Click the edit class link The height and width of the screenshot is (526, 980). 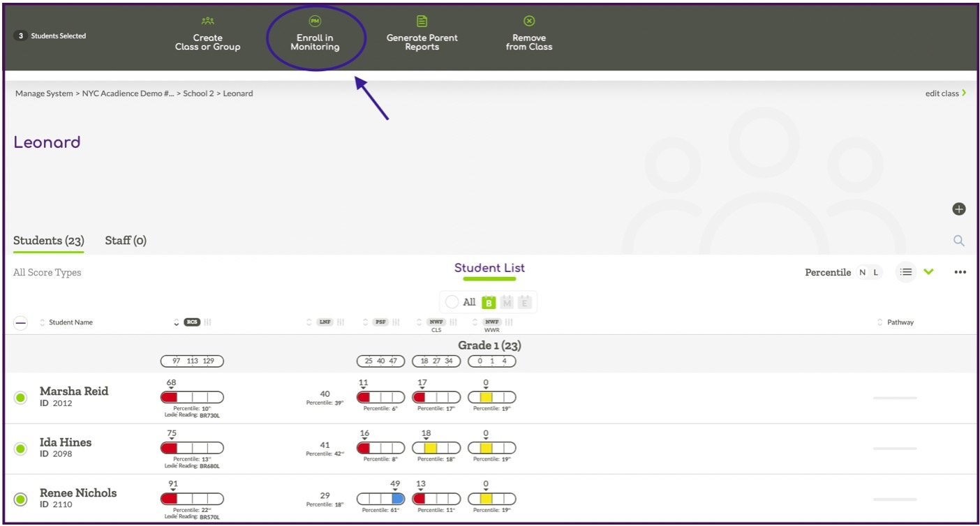click(x=942, y=93)
